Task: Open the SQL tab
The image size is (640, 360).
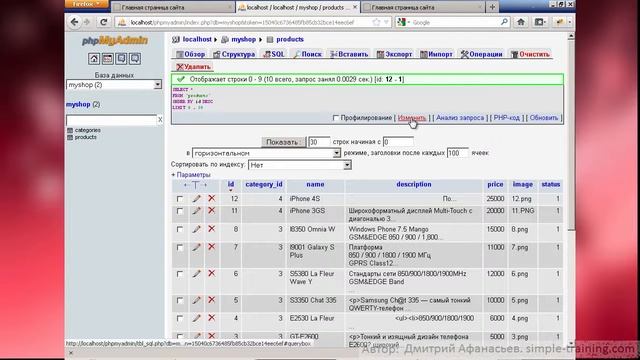Action: pyautogui.click(x=274, y=54)
